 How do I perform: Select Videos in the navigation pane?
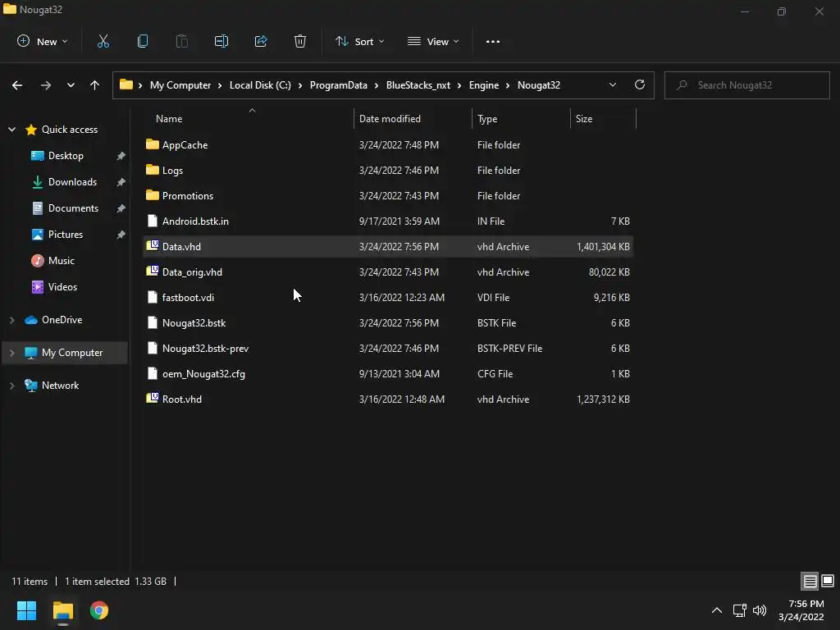[62, 286]
